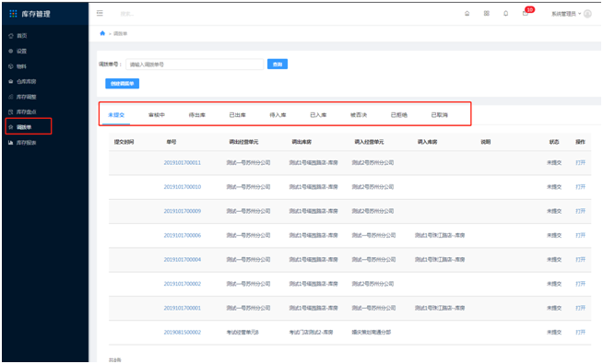Open 仓库库房 in the sidebar
The height and width of the screenshot is (364, 603).
[26, 81]
